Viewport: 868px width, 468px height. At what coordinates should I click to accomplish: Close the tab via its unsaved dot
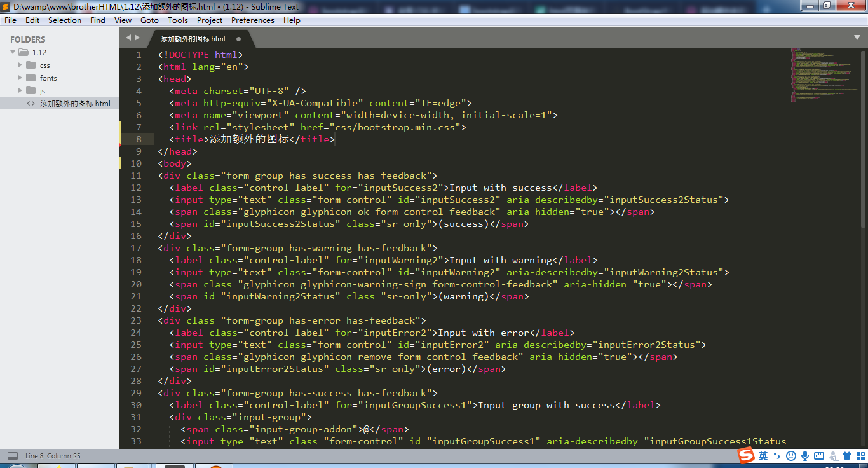(x=239, y=39)
